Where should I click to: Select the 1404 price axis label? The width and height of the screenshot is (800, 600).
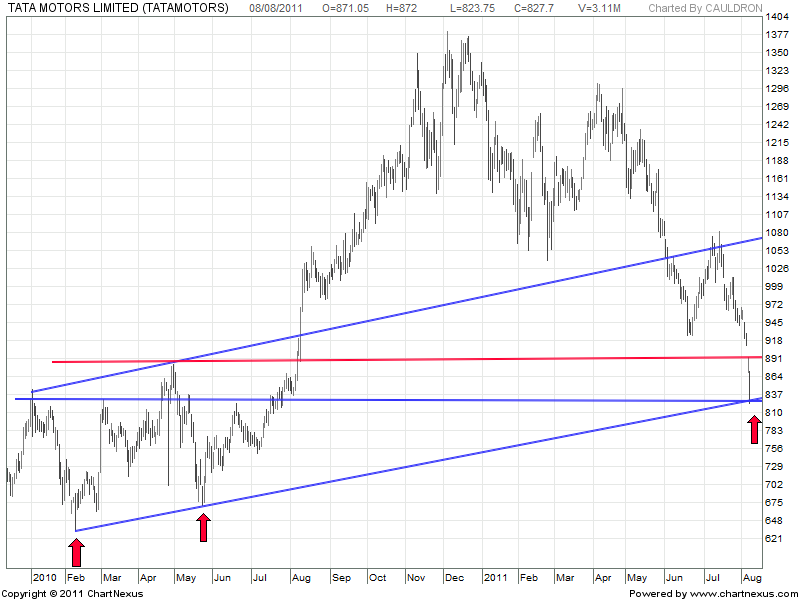[776, 18]
